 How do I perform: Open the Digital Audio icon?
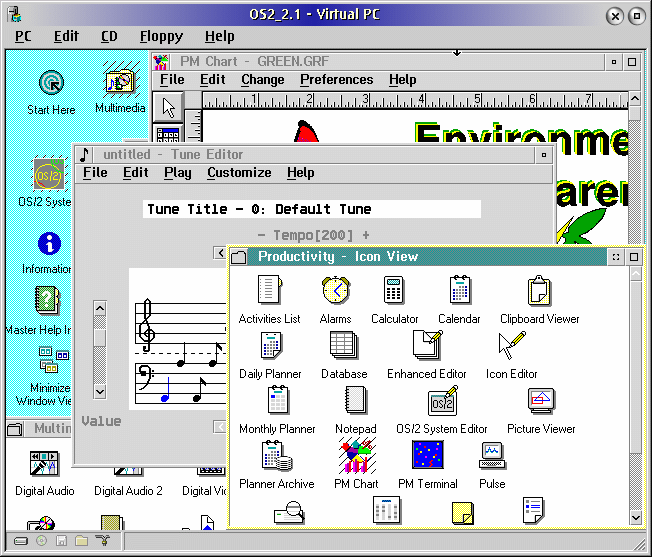point(44,463)
